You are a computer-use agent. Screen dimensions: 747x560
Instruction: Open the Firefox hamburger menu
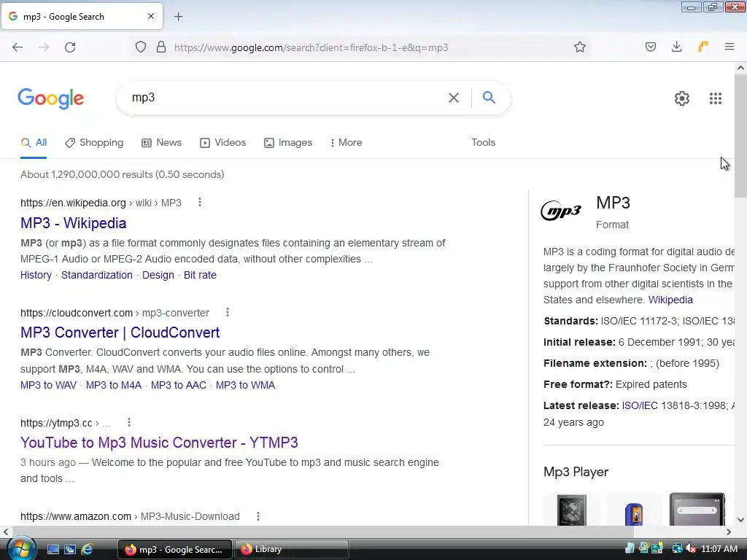point(729,47)
